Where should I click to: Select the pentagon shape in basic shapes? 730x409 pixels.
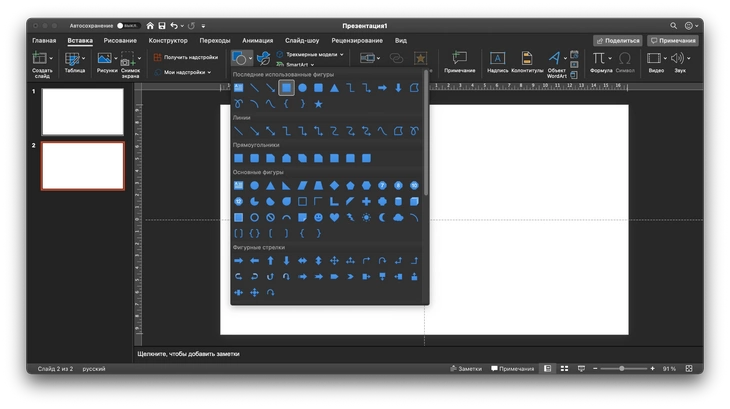pyautogui.click(x=350, y=186)
